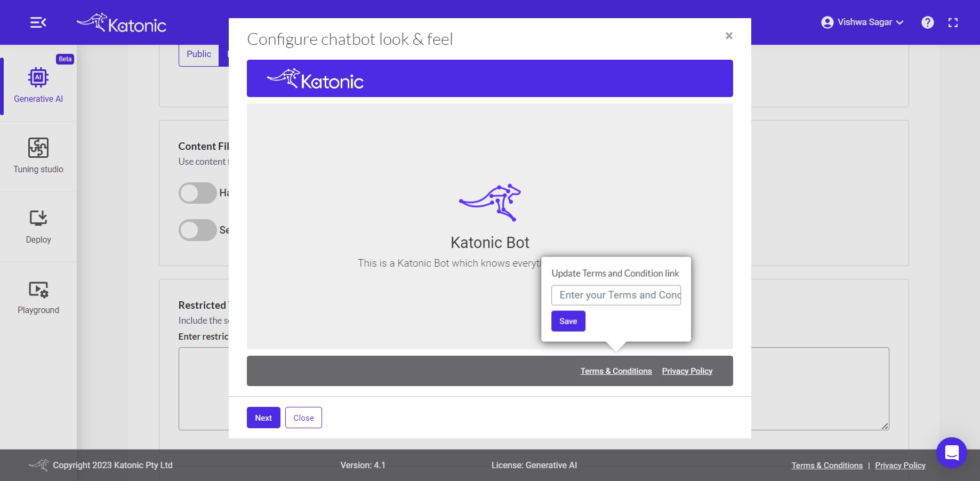
Task: Toggle the first content filter switch
Action: (198, 193)
